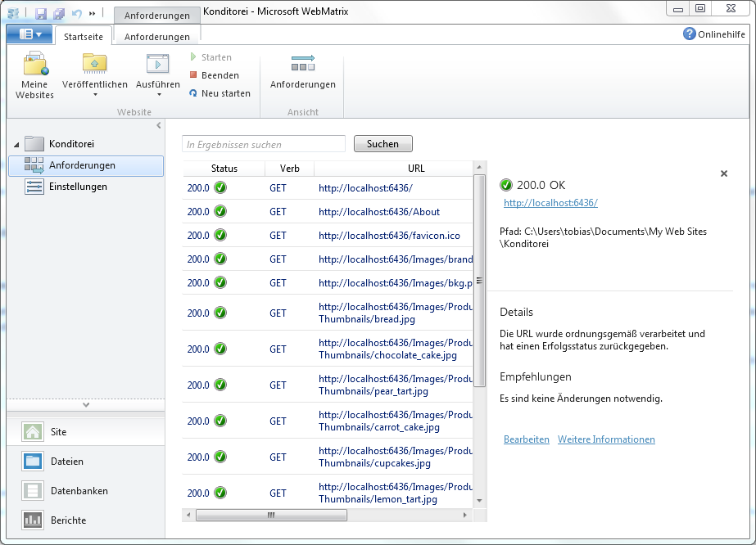Stop the site with Beenden

(x=214, y=75)
